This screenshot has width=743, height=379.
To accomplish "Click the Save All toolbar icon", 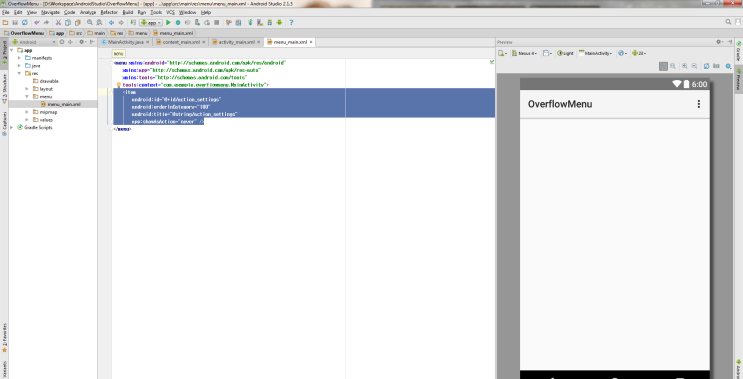I will (x=15, y=22).
